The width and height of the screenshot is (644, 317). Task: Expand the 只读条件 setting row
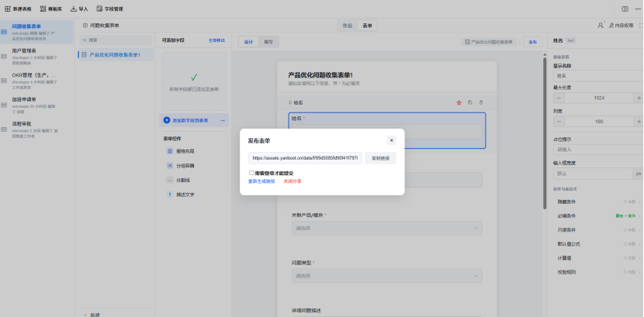click(x=598, y=230)
